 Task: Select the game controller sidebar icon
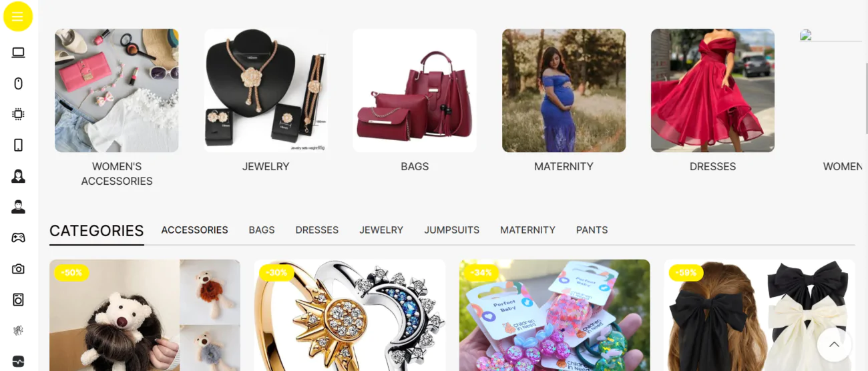(x=18, y=238)
